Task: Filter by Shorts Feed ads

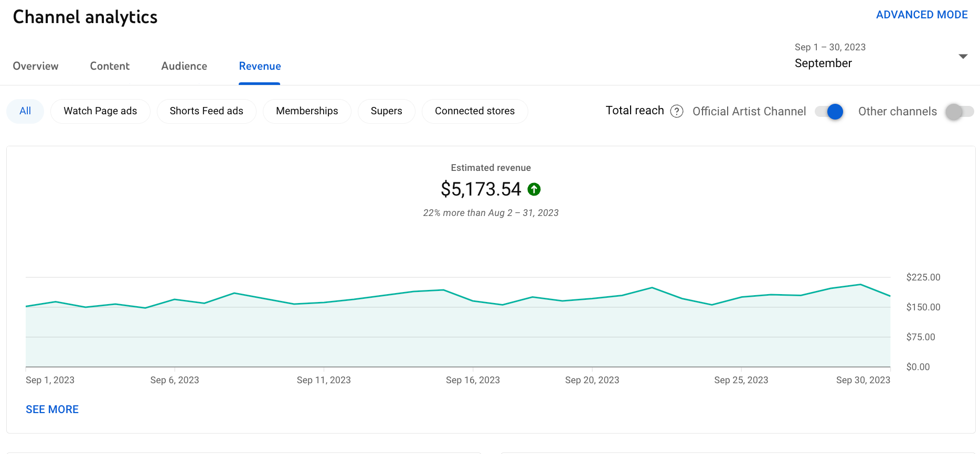Action: click(206, 111)
